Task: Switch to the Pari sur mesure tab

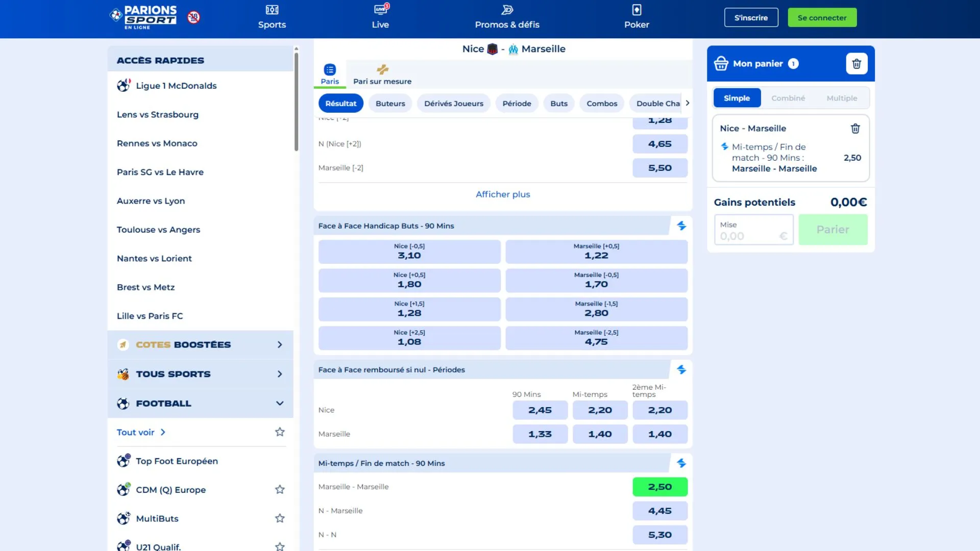Action: (382, 74)
